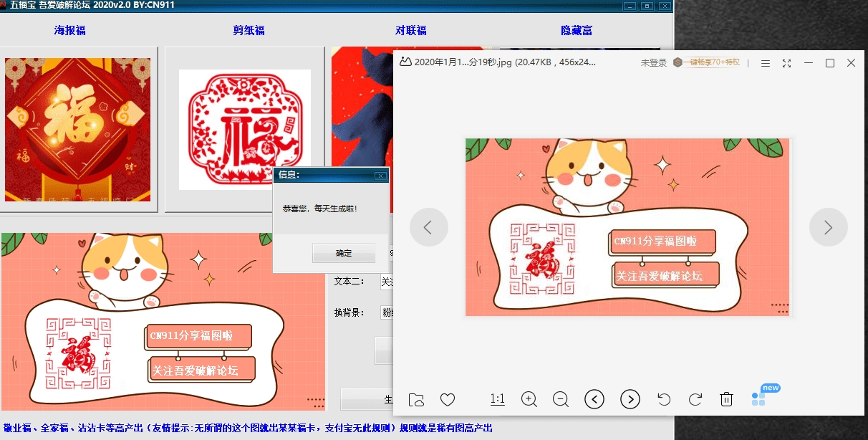Click the generated cat preview in 五福宝
Image resolution: width=868 pixels, height=440 pixels.
coord(163,321)
